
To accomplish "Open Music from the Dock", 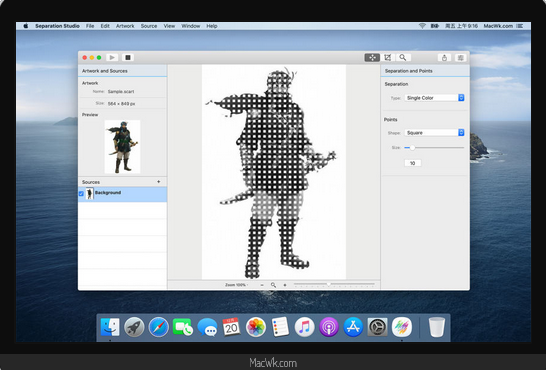I will pyautogui.click(x=305, y=327).
